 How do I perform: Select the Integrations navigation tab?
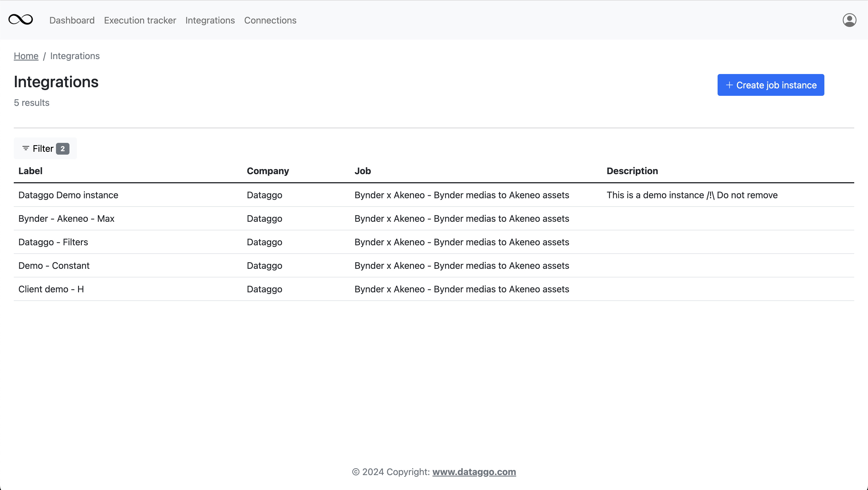click(210, 20)
